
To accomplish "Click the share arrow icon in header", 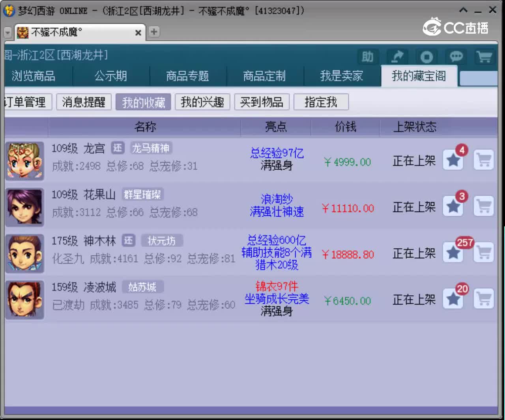I will tap(397, 57).
